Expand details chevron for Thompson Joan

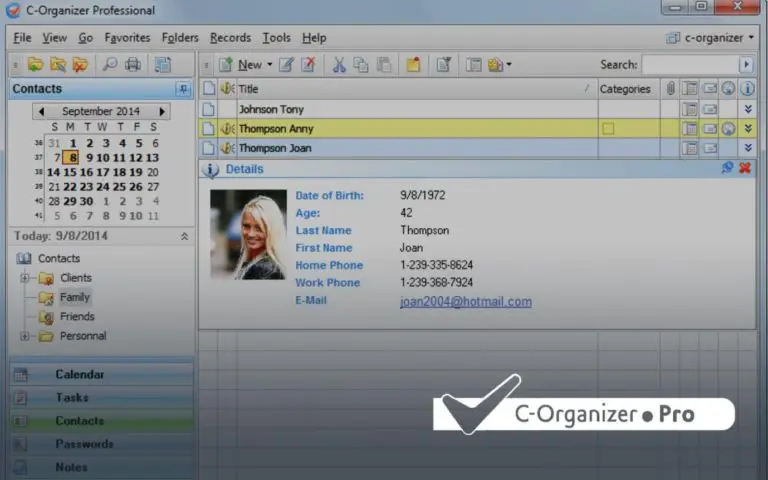[x=748, y=148]
